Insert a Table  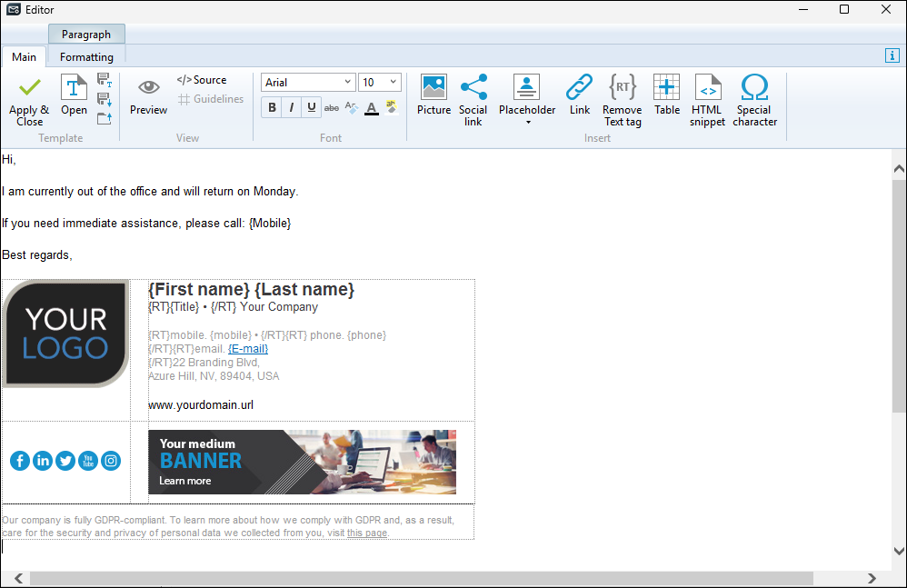coord(667,95)
